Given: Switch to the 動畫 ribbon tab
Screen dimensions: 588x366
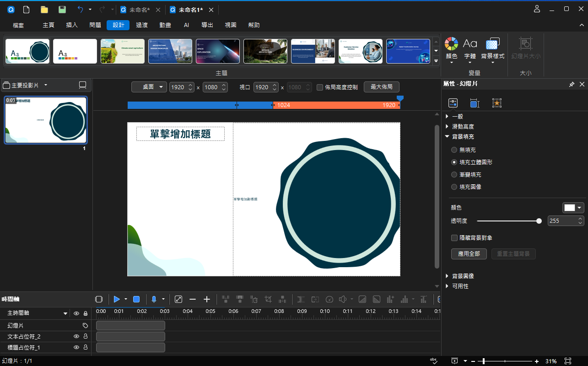Looking at the screenshot, I should 165,25.
